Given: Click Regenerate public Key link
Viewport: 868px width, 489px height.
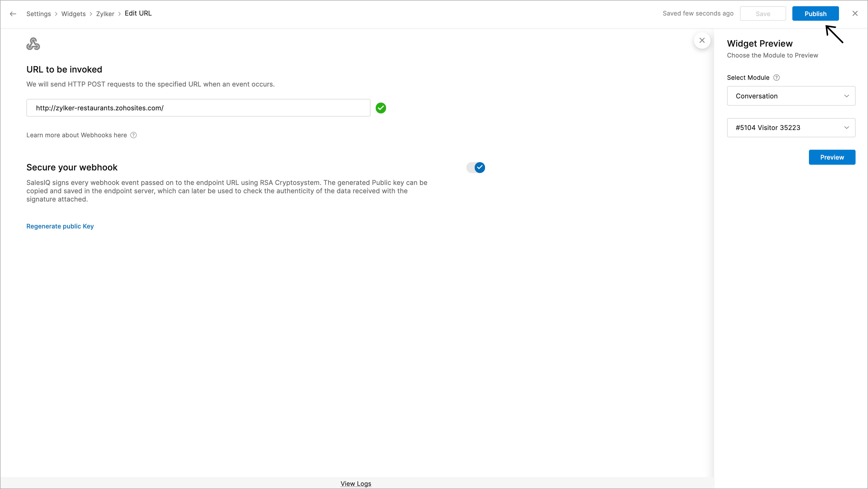Looking at the screenshot, I should point(60,226).
